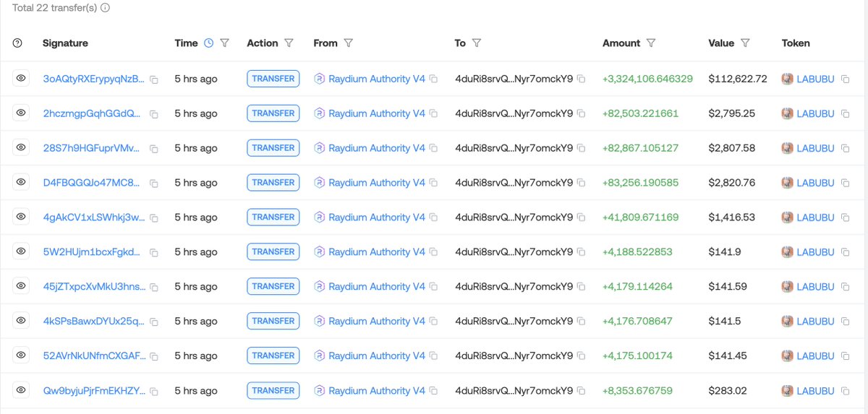
Task: Click the help icon in the table header
Action: point(17,43)
